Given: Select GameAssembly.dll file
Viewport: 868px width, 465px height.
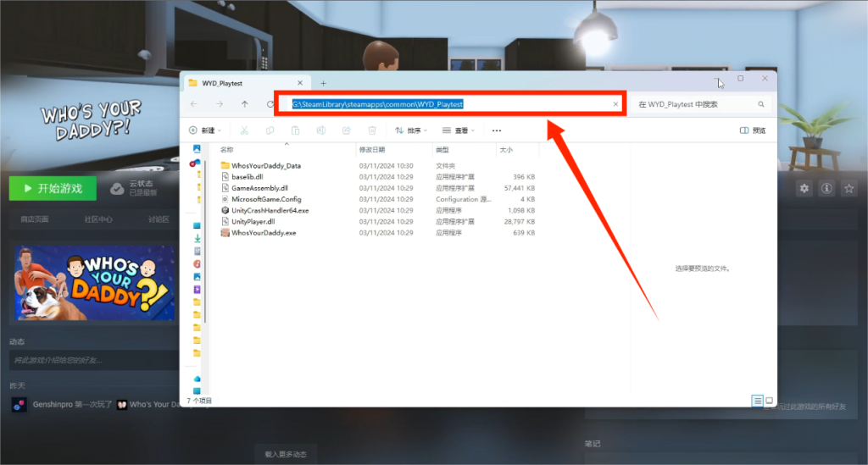Looking at the screenshot, I should (259, 188).
